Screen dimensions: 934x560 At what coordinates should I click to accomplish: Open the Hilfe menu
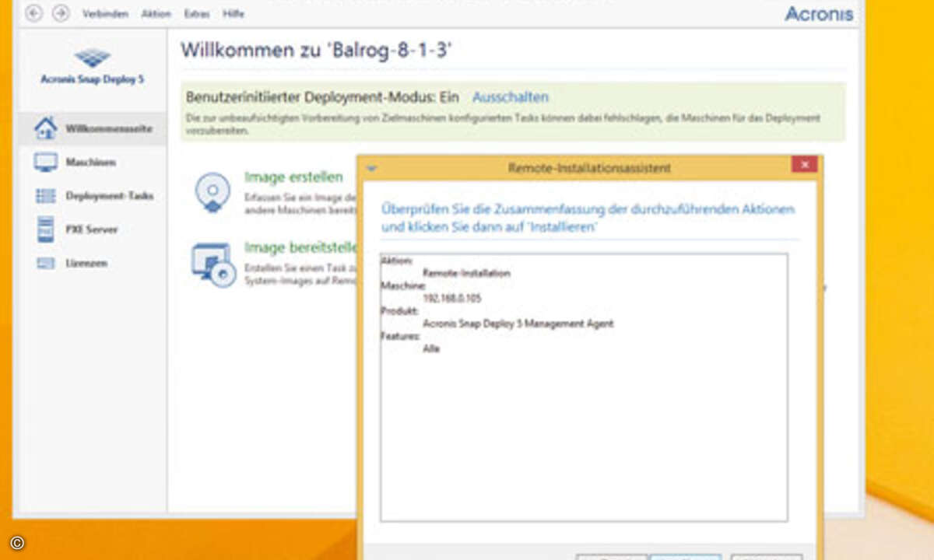coord(233,14)
